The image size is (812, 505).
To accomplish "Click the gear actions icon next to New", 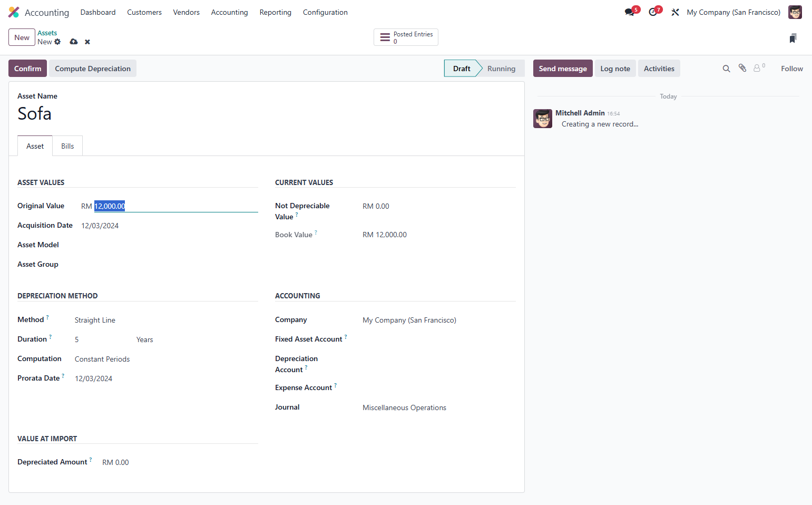I will [x=57, y=42].
